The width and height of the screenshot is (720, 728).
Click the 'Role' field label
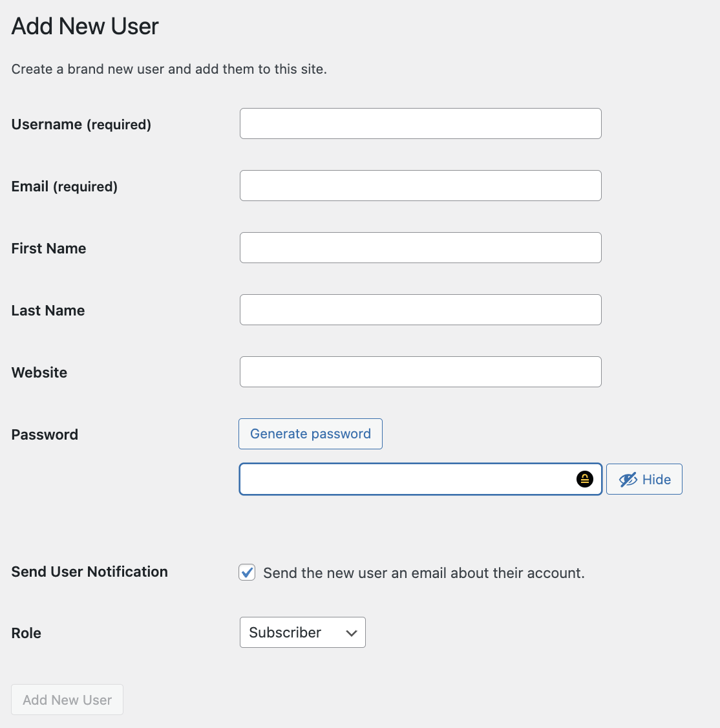click(26, 633)
